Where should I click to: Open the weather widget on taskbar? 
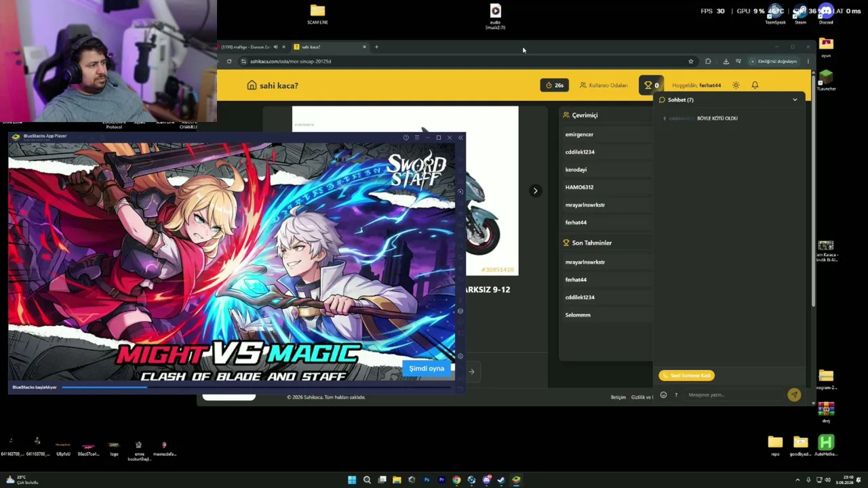click(22, 480)
